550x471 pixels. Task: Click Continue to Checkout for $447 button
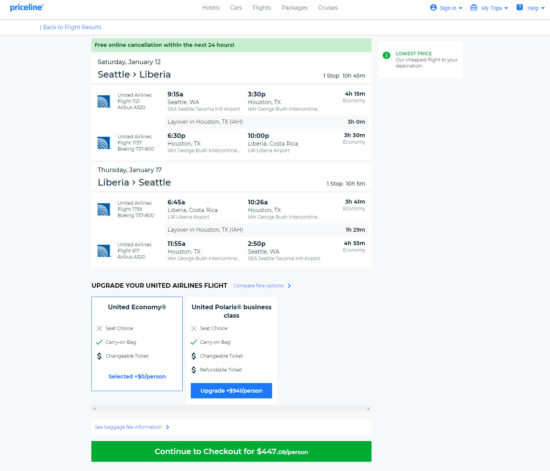pyautogui.click(x=231, y=451)
